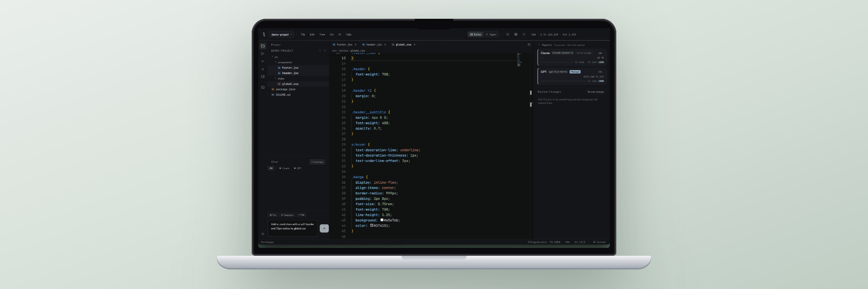Click the refresh icon beside DEMO-PROJECT
Viewport: 868px width, 289px height.
click(320, 51)
